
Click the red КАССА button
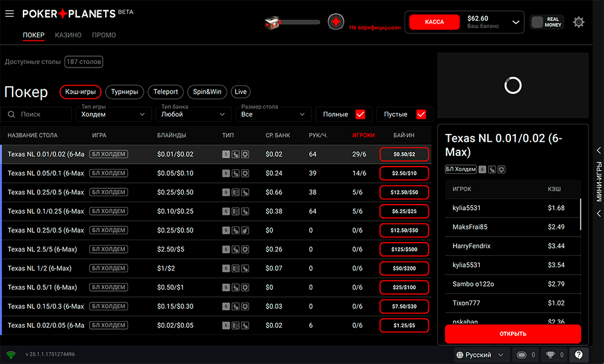point(434,22)
